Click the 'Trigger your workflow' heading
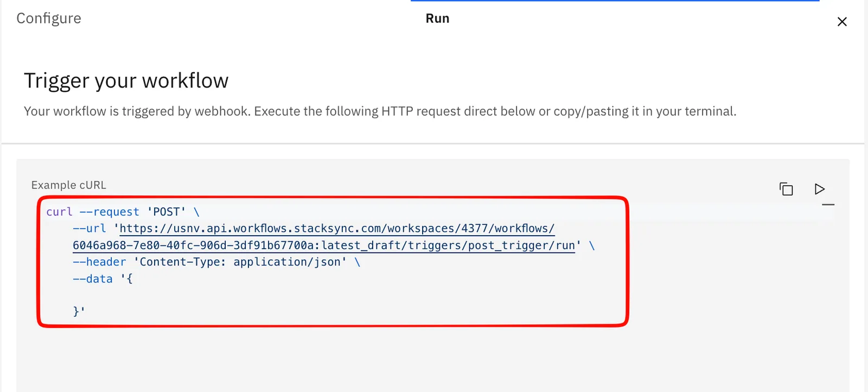Screen dimensions: 868x392 coord(126,81)
